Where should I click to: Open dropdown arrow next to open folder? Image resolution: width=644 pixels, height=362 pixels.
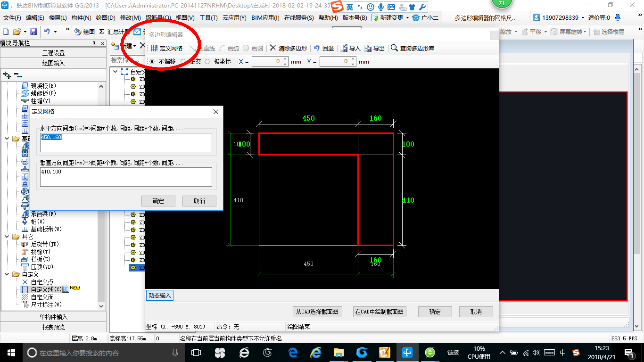tap(25, 32)
